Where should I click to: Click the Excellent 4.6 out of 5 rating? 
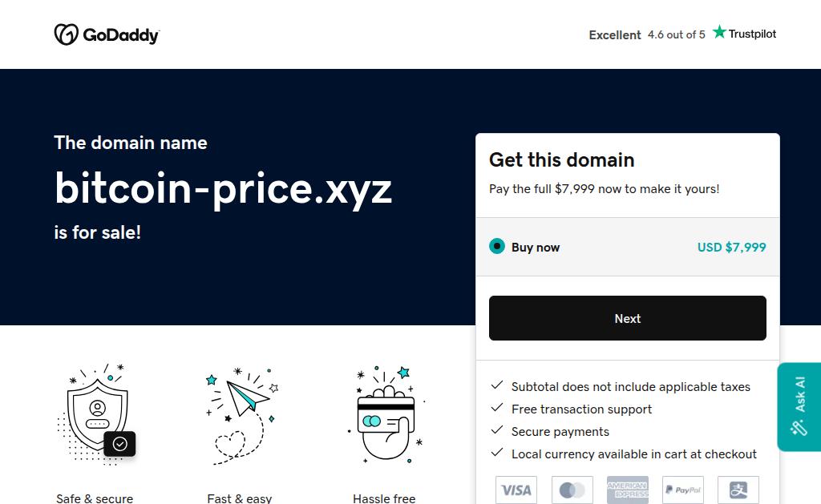click(647, 34)
